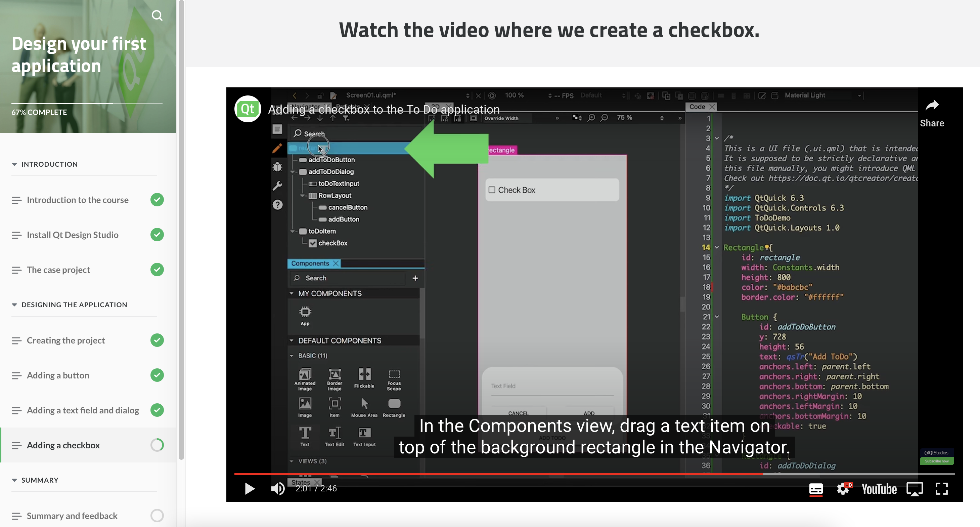Click the search icon in course sidebar
Screen dimensions: 980x527
point(157,15)
